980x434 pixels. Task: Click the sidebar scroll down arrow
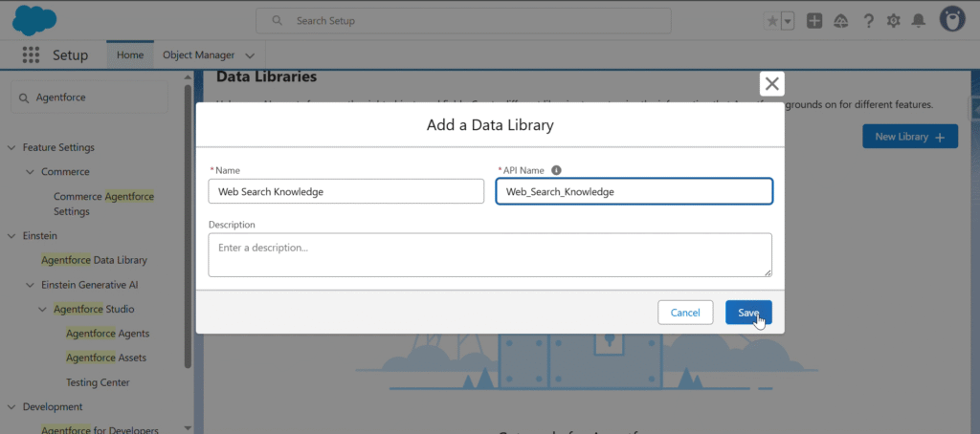tap(189, 428)
